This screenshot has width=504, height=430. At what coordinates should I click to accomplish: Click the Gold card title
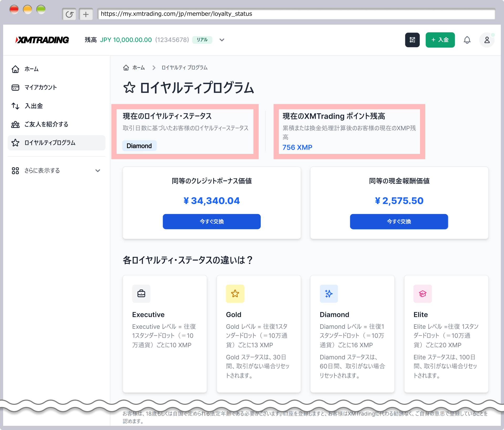coord(234,315)
